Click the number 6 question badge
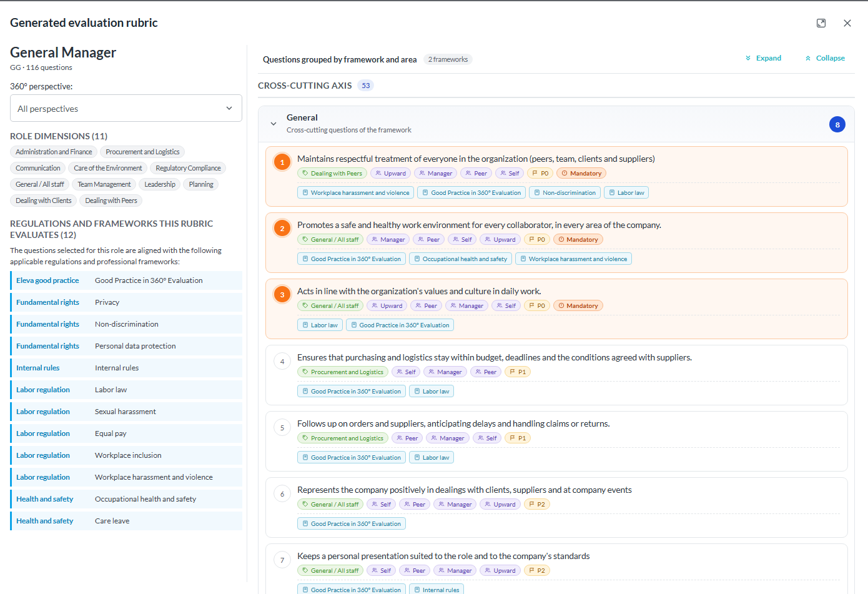Viewport: 868px width, 594px height. [282, 493]
